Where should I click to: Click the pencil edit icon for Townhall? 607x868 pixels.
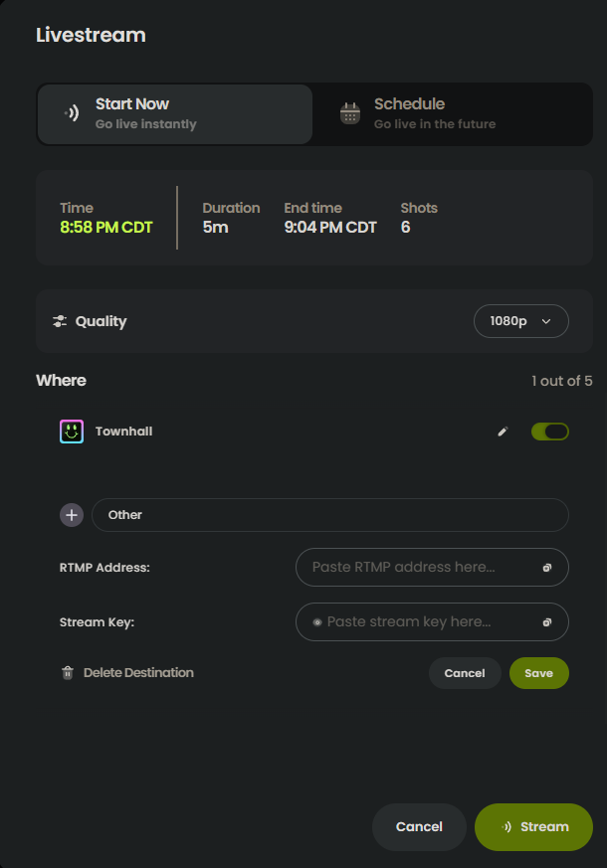(503, 432)
